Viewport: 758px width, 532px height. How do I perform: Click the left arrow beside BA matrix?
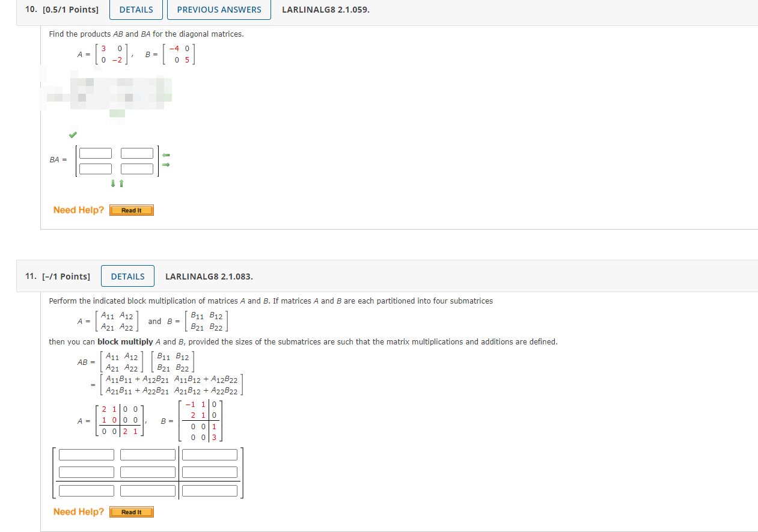coord(167,156)
